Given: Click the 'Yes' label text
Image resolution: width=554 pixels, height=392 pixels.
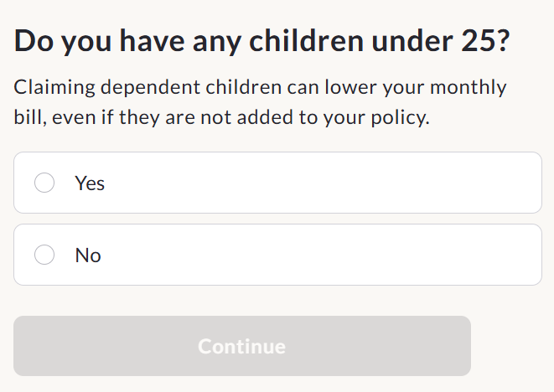Looking at the screenshot, I should click(90, 183).
